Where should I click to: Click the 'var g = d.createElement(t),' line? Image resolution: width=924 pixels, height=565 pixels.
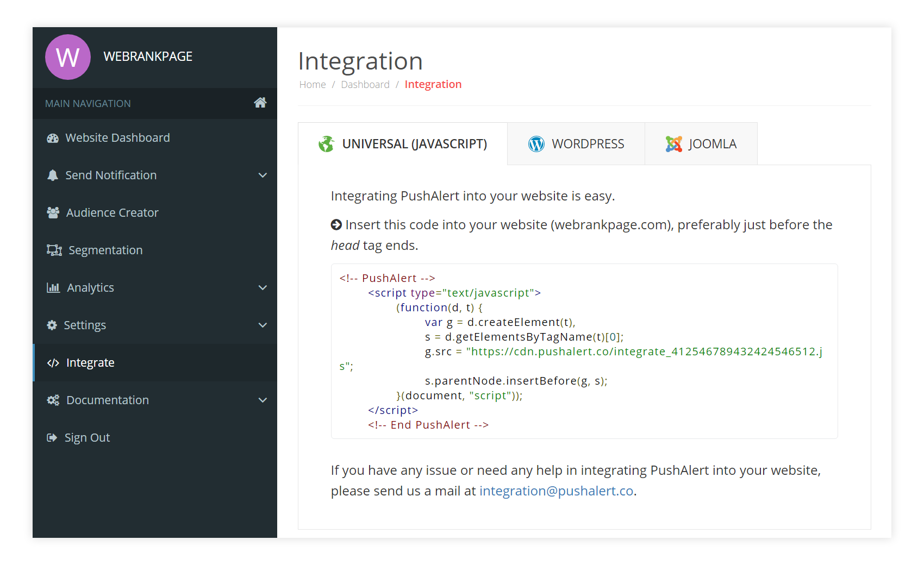(500, 322)
